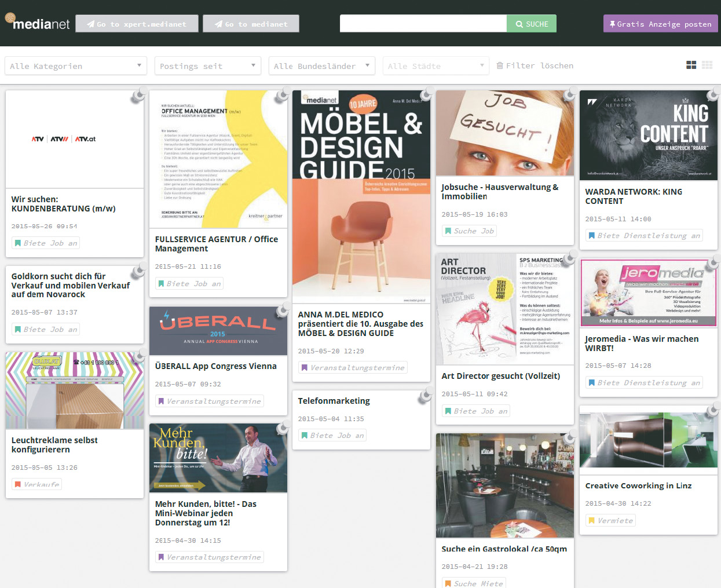721x588 pixels.
Task: Pin the ATV Kundenberatung posting
Action: click(138, 96)
